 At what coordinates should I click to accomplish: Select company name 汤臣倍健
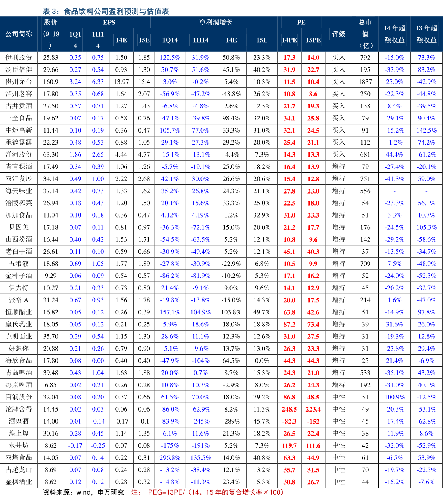point(19,70)
